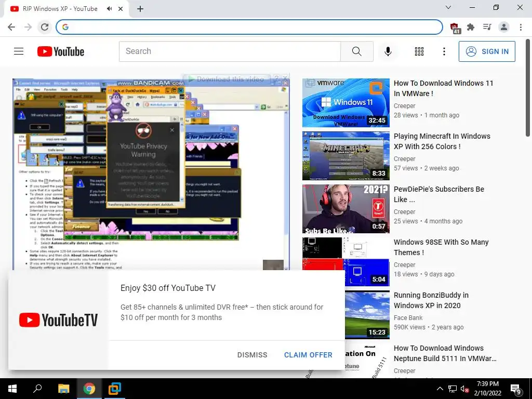532x399 pixels.
Task: Open the Windows Start menu
Action: [12, 389]
